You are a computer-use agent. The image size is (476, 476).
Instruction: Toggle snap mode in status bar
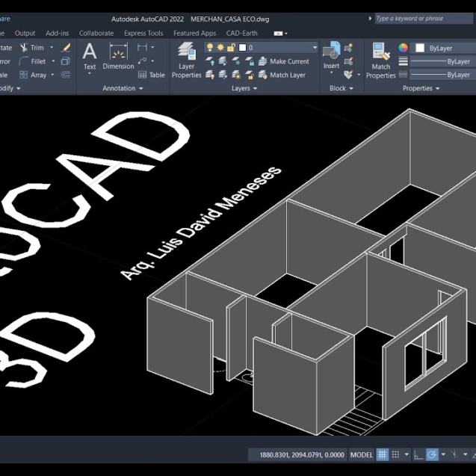point(395,454)
